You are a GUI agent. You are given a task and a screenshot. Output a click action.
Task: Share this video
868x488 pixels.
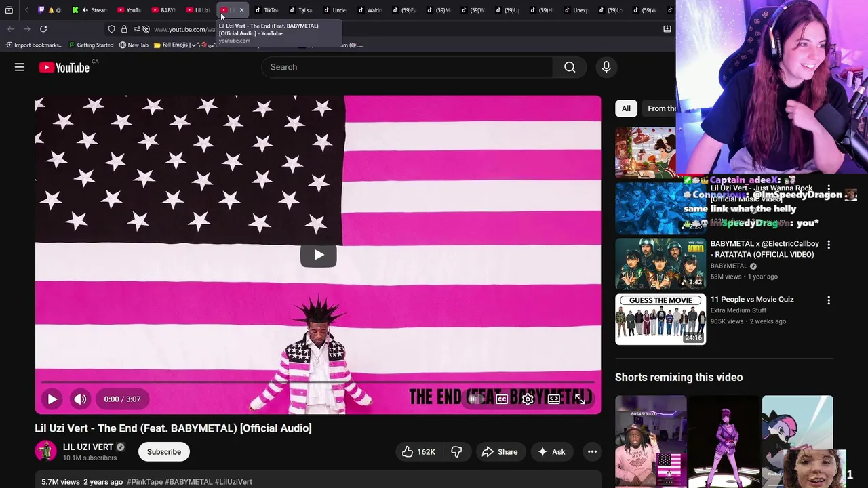click(500, 452)
